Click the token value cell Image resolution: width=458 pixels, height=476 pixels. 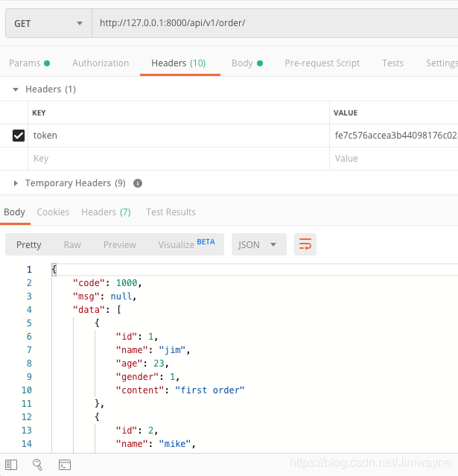coord(394,136)
